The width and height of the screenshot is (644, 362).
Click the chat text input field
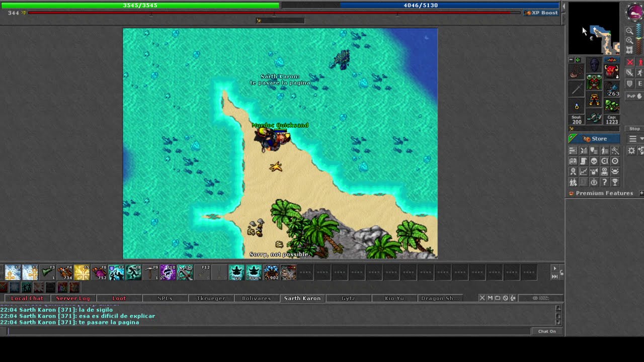coord(269,331)
